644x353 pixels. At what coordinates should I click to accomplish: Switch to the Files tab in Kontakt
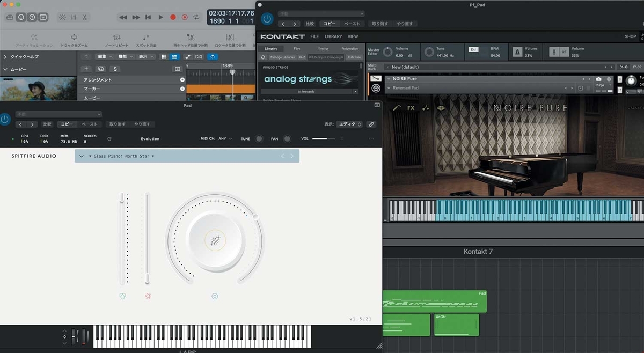tap(297, 48)
